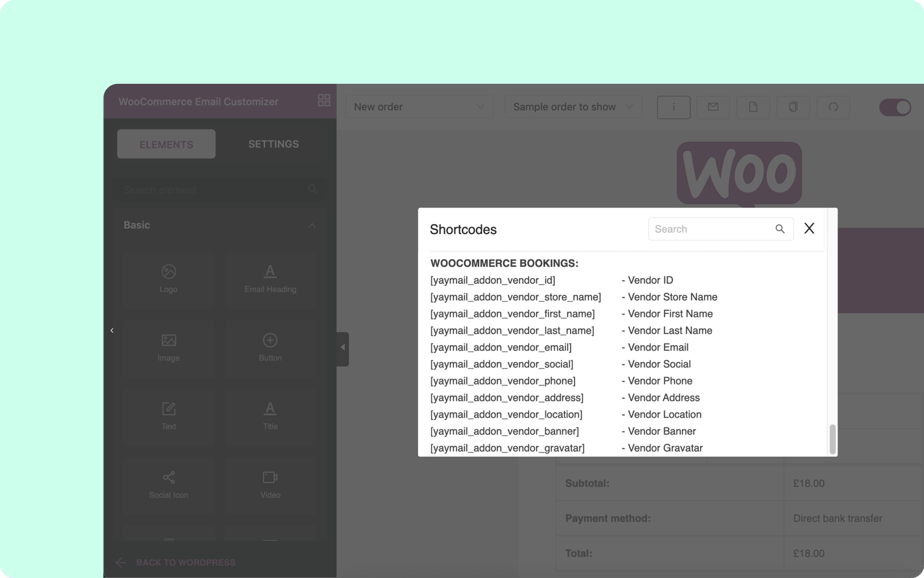Click the shortcodes info toolbar button
This screenshot has height=578, width=924.
[674, 107]
